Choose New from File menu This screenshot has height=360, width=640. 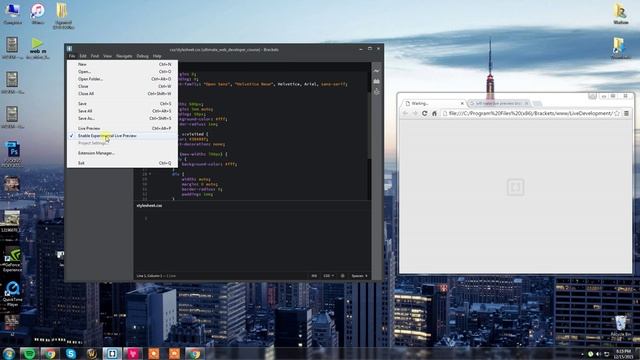(122, 64)
